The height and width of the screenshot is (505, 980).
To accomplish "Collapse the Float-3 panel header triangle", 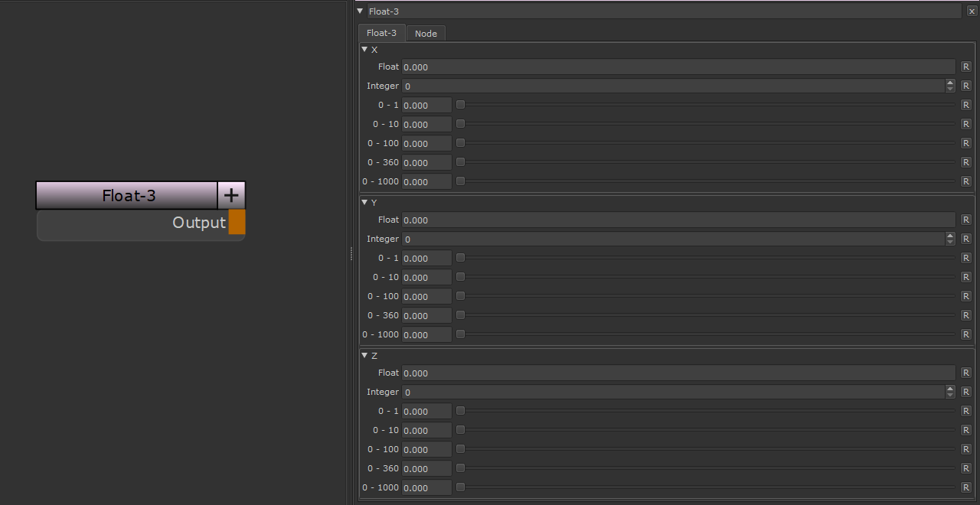I will [360, 11].
